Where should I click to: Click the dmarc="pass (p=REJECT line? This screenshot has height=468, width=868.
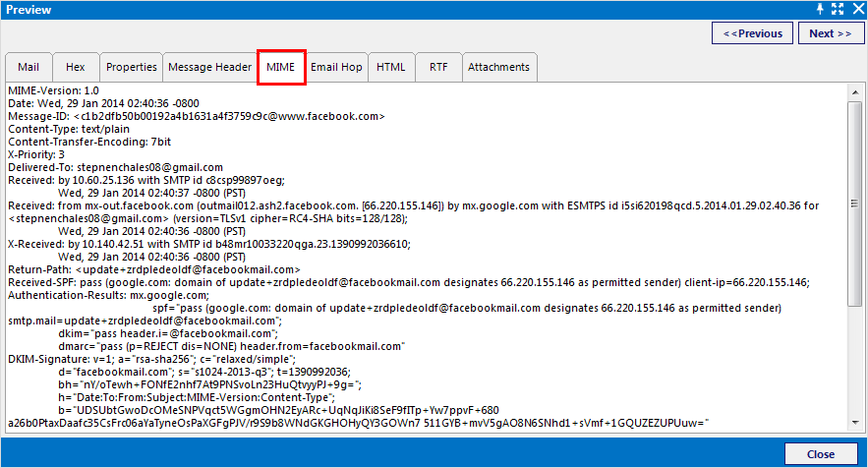click(x=231, y=346)
